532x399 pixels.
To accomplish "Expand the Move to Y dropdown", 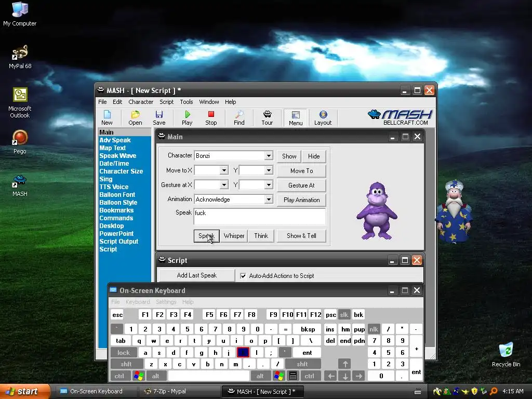I will (269, 170).
